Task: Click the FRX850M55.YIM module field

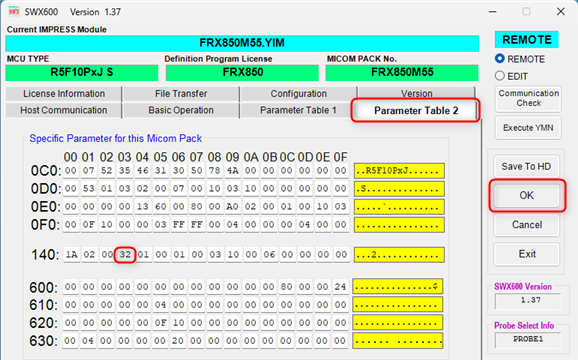Action: [x=242, y=43]
